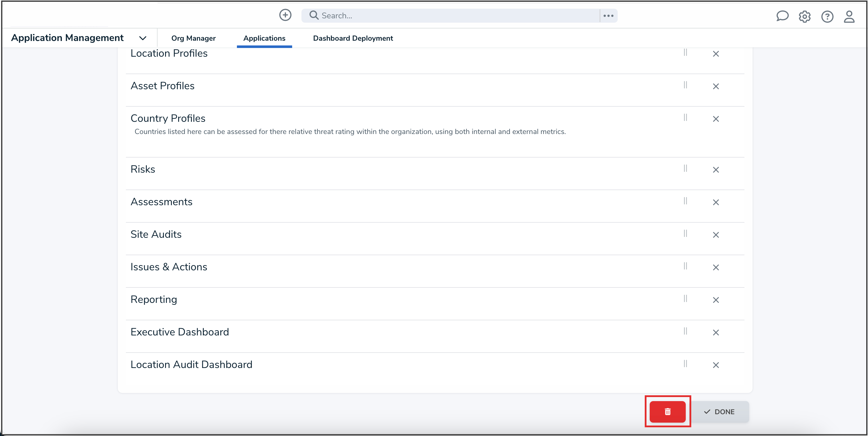
Task: Remove Location Audit Dashboard with X icon
Action: coord(716,365)
